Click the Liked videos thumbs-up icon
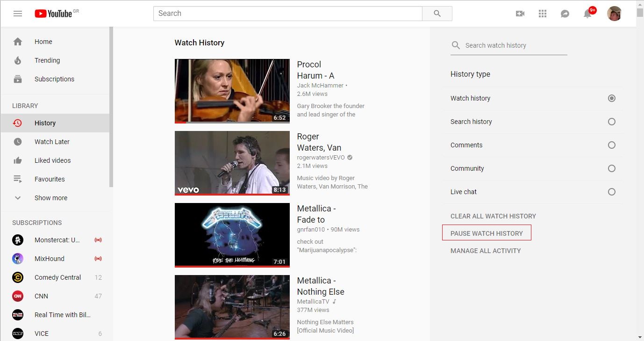This screenshot has width=644, height=341. coord(18,160)
